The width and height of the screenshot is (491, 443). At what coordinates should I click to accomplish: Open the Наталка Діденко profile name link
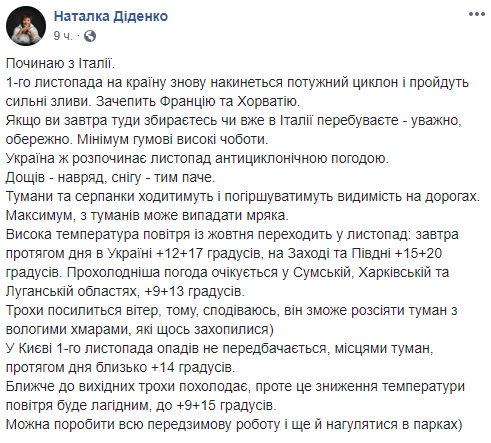111,16
